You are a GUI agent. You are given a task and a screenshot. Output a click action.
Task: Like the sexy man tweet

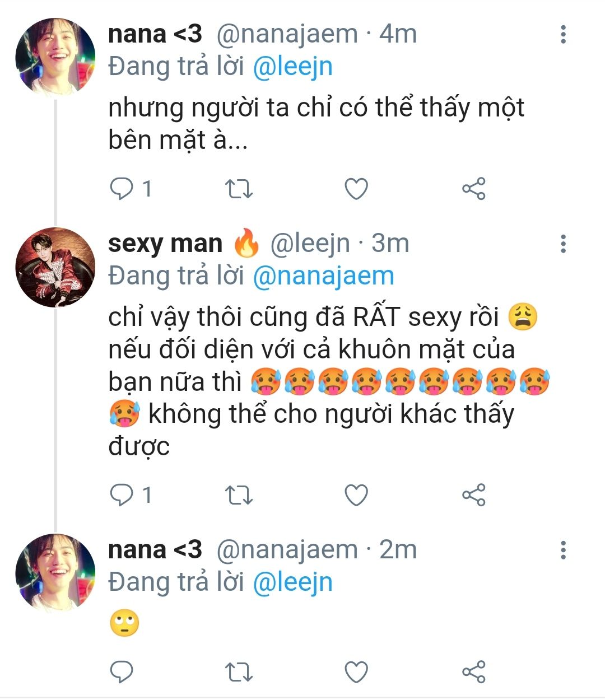(x=356, y=495)
